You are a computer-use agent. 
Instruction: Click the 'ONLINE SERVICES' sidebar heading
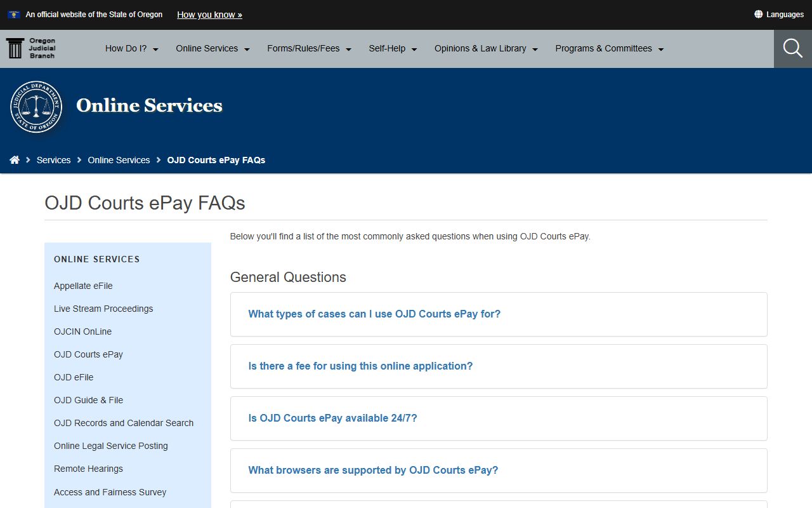97,259
